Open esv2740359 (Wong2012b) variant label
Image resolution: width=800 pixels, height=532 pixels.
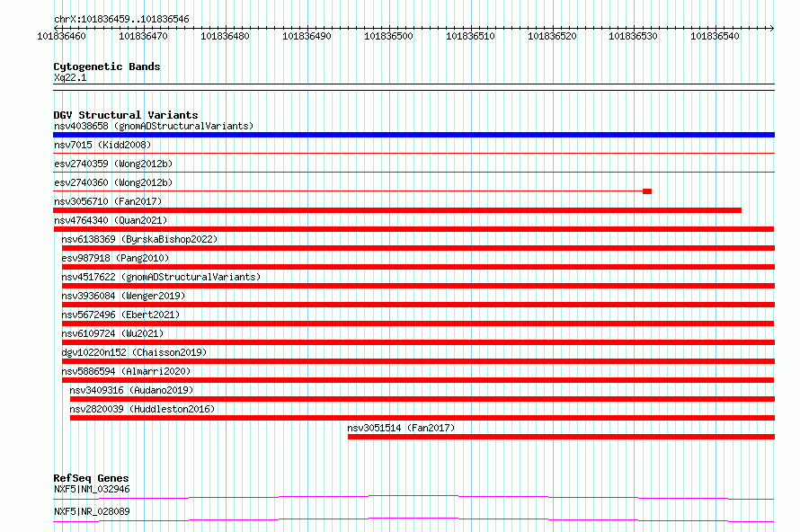pyautogui.click(x=113, y=164)
